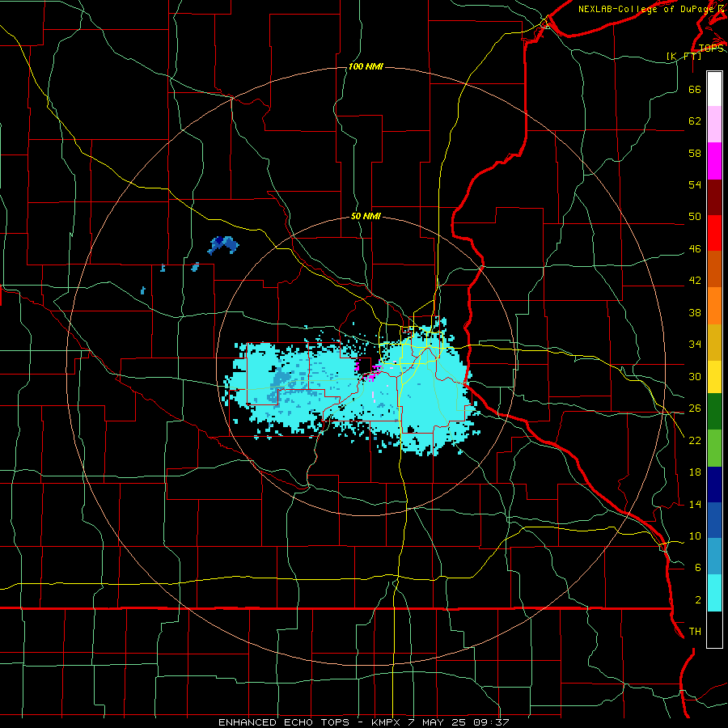Select the "54" legend value
Image resolution: width=728 pixels, height=728 pixels.
pos(695,184)
